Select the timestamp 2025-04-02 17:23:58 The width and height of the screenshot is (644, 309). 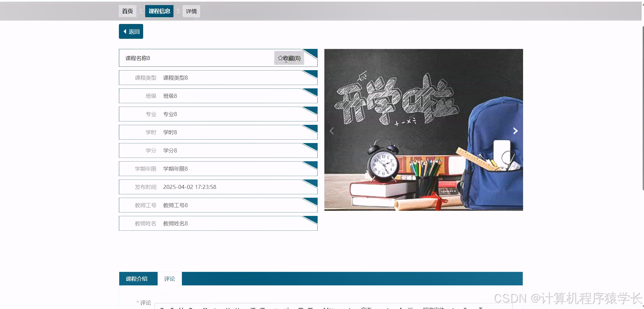190,187
